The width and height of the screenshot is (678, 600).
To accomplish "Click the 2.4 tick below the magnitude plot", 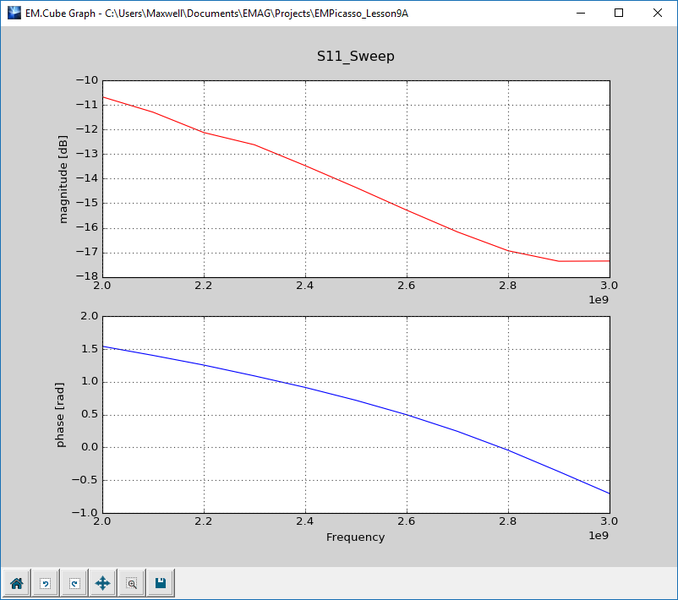I will point(305,285).
